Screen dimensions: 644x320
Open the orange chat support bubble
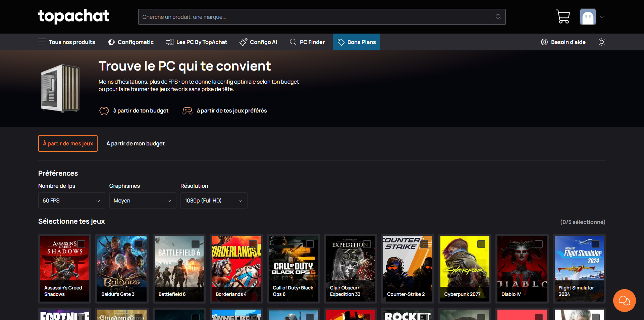coord(624,301)
